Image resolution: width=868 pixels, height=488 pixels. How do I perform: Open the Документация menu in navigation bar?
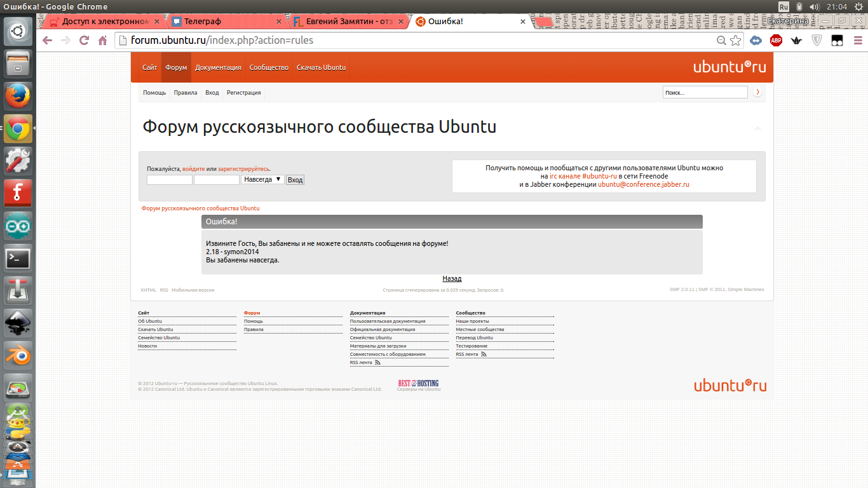[x=218, y=67]
